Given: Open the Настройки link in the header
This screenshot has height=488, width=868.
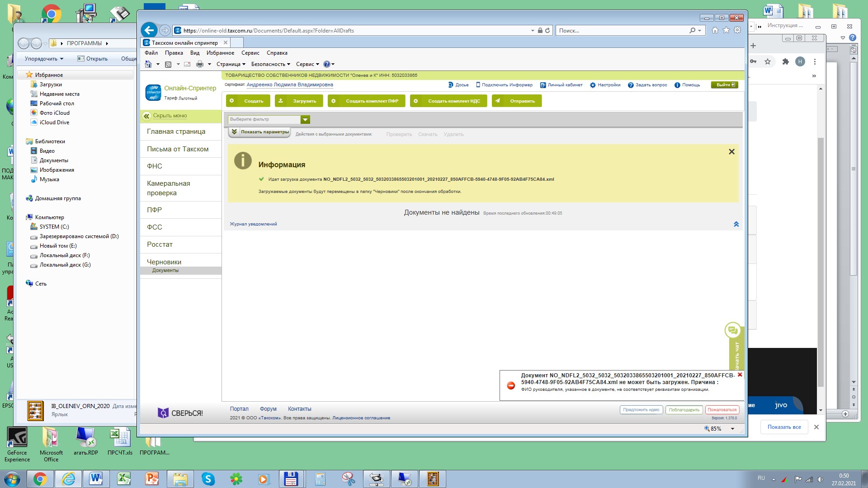Looking at the screenshot, I should click(605, 85).
